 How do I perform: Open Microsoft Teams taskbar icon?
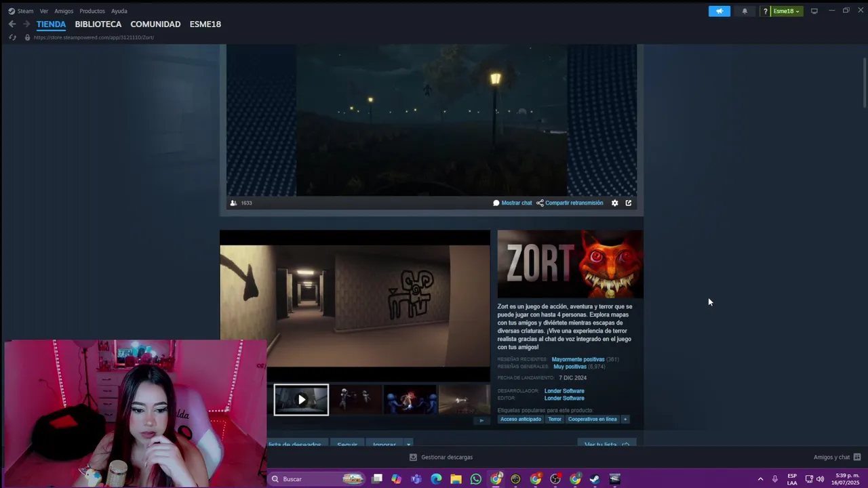click(416, 479)
